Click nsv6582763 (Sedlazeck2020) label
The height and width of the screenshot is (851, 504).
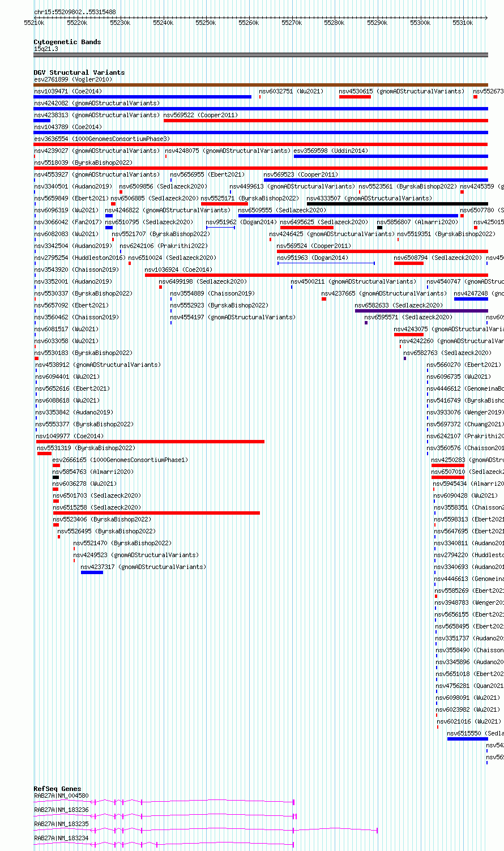coord(447,353)
